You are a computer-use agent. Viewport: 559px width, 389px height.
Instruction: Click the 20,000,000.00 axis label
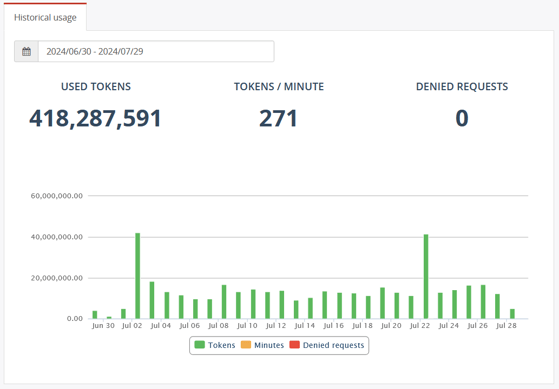pos(57,278)
